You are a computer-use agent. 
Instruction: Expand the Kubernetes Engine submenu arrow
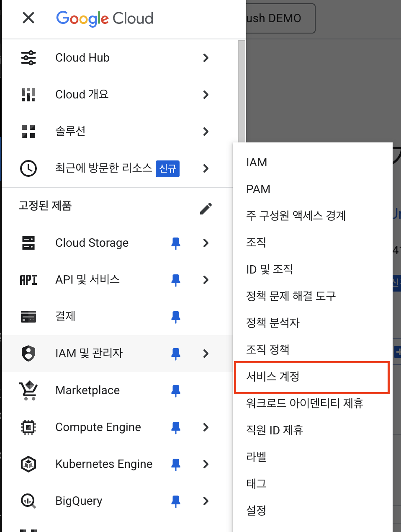click(x=206, y=464)
